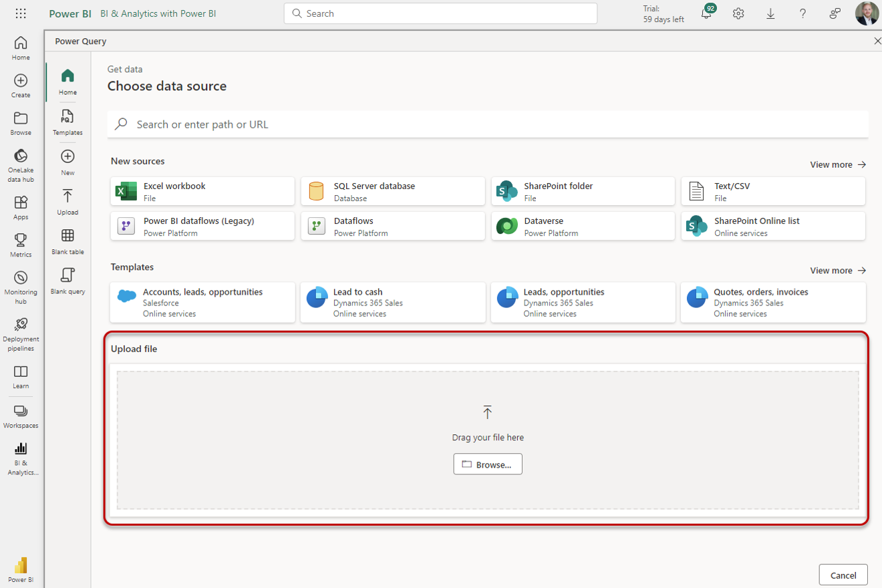Select SharePoint Online list source
The width and height of the screenshot is (882, 588).
pyautogui.click(x=773, y=227)
